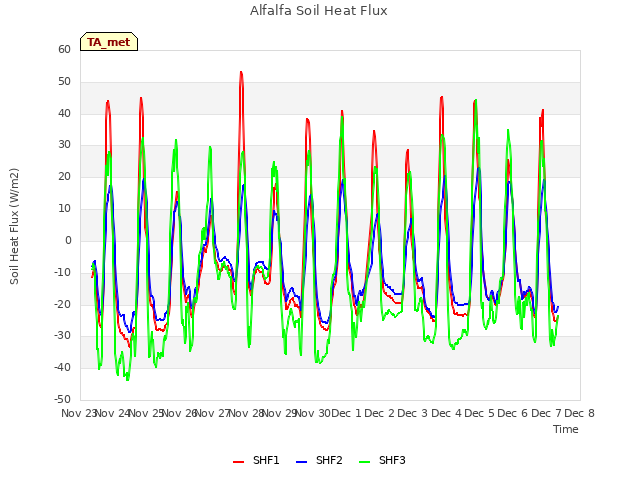Select the SHF3 legend label
Image resolution: width=640 pixels, height=480 pixels.
pos(392,460)
